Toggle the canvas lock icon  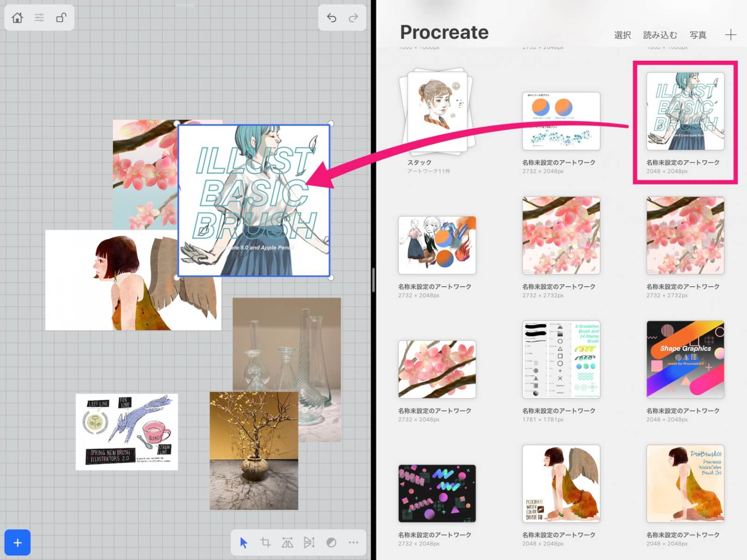click(61, 17)
